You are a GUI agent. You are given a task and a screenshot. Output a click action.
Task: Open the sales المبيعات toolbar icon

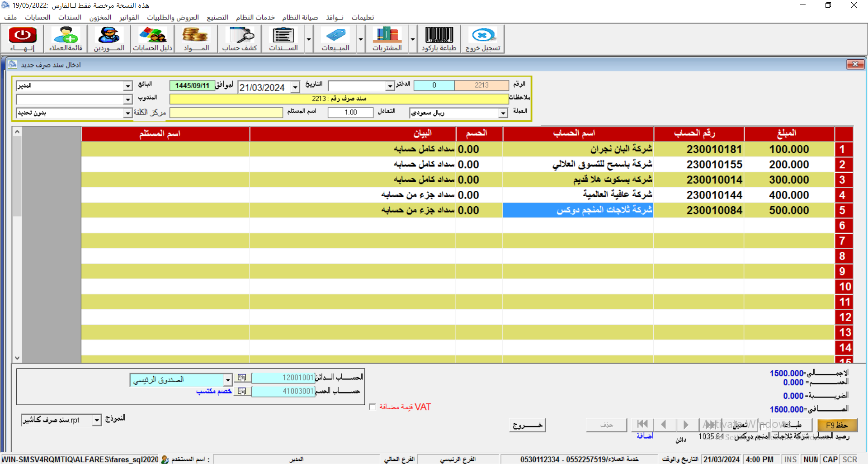tap(335, 39)
